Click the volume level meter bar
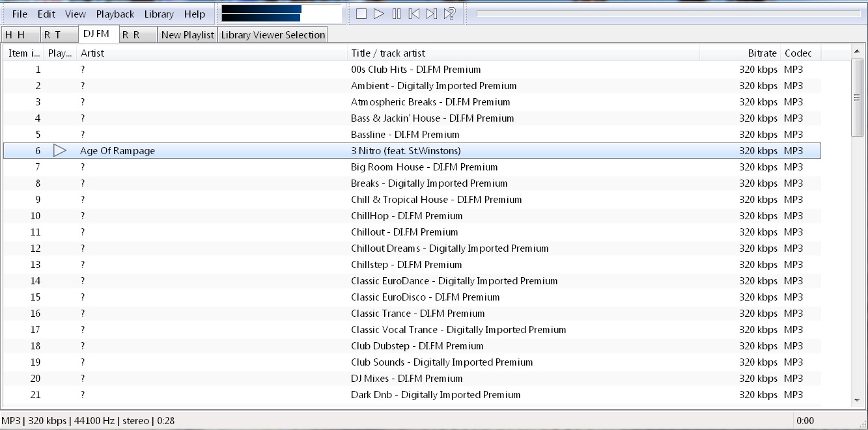Image resolution: width=868 pixels, height=430 pixels. pos(281,14)
